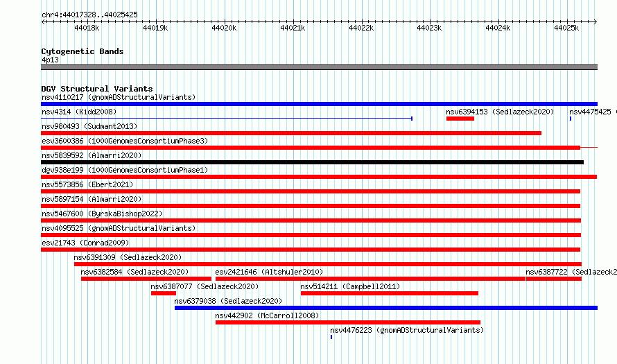Click the dgv938e199 (1000GenomesConsortiumPhase1) label
This screenshot has width=617, height=364.
pyautogui.click(x=125, y=170)
